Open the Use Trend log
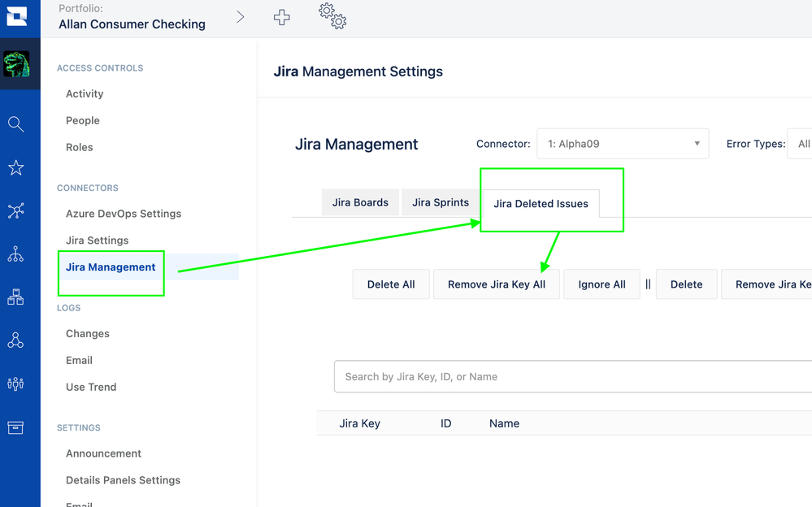Viewport: 812px width, 507px height. click(90, 387)
